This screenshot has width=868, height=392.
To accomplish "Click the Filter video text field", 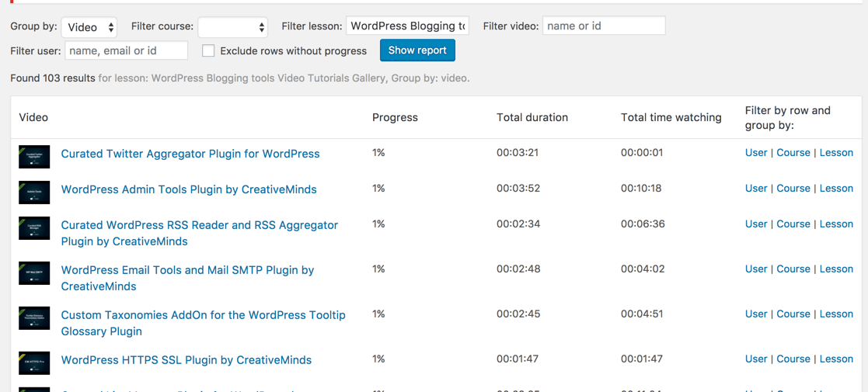I will (x=603, y=26).
